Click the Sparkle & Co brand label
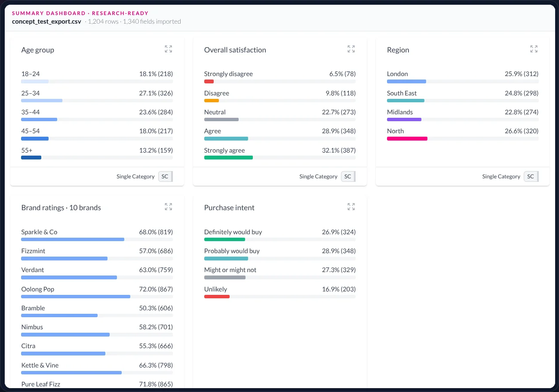The image size is (559, 392). [39, 232]
